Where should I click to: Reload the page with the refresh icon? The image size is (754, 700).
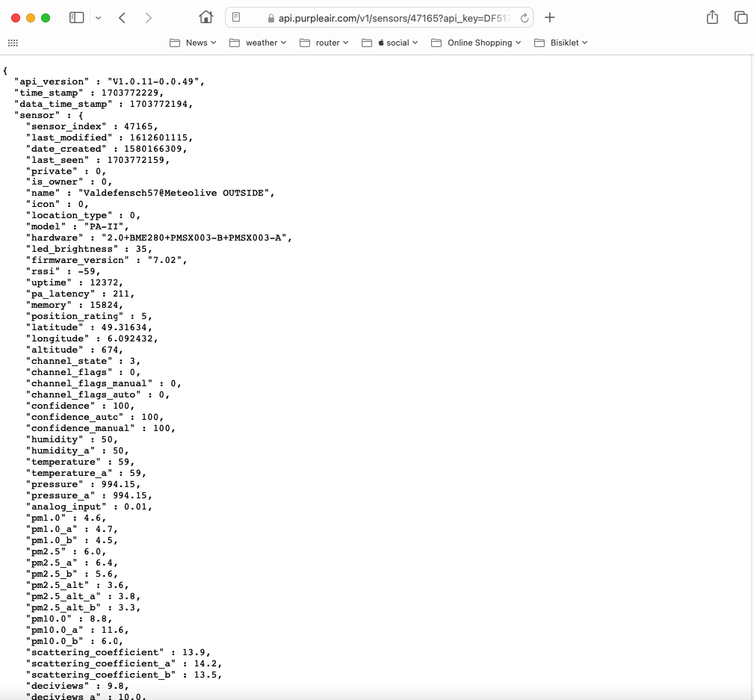pyautogui.click(x=524, y=18)
